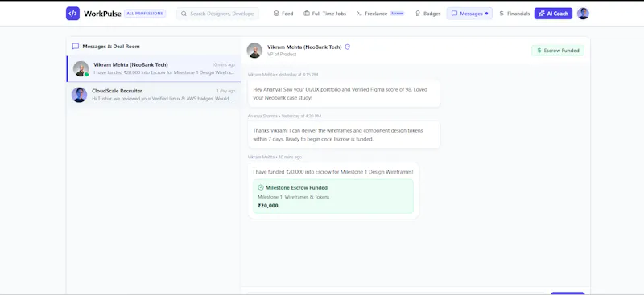The width and height of the screenshot is (644, 295).
Task: Go to Full-Time Jobs
Action: (x=325, y=14)
